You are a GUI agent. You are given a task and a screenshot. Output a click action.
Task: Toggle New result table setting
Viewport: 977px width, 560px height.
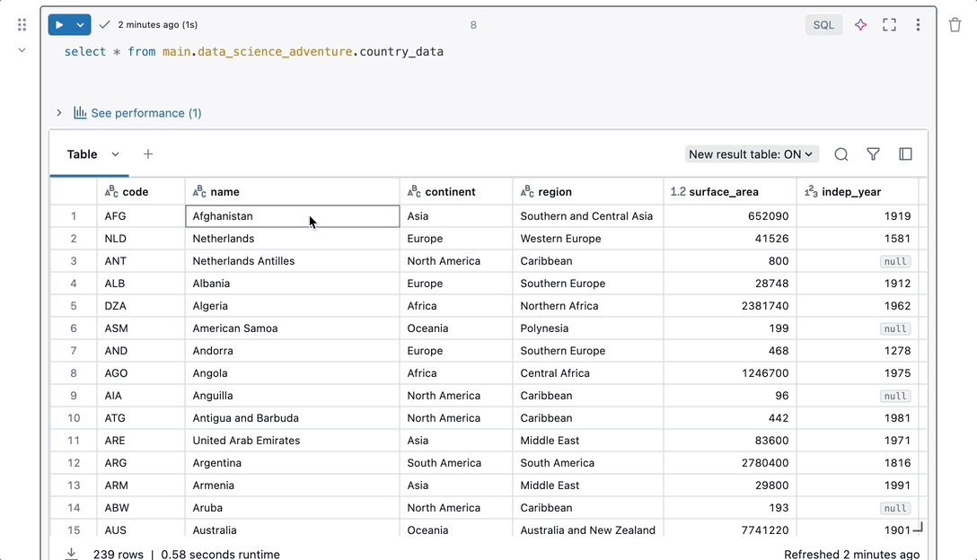click(752, 153)
